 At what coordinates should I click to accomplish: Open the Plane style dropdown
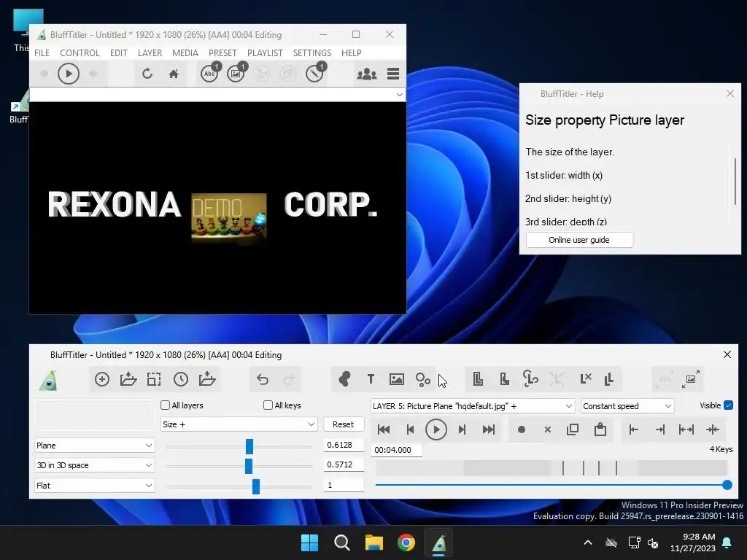94,446
